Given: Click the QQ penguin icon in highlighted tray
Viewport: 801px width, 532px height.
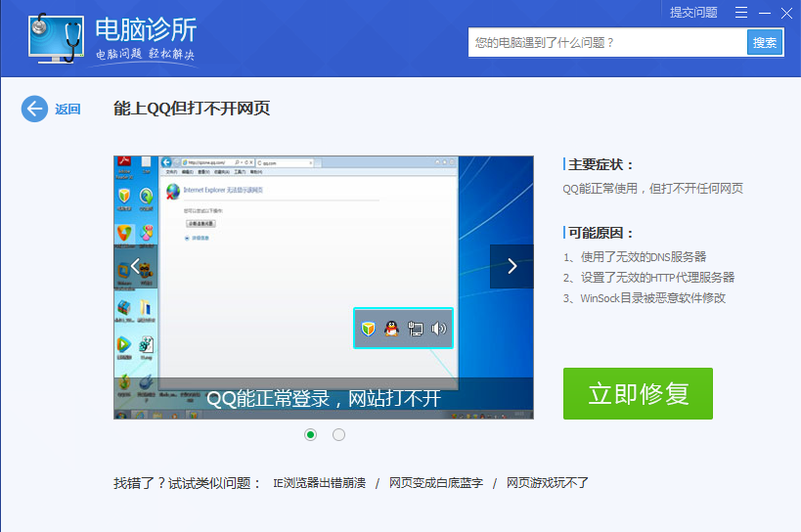Looking at the screenshot, I should coord(391,329).
